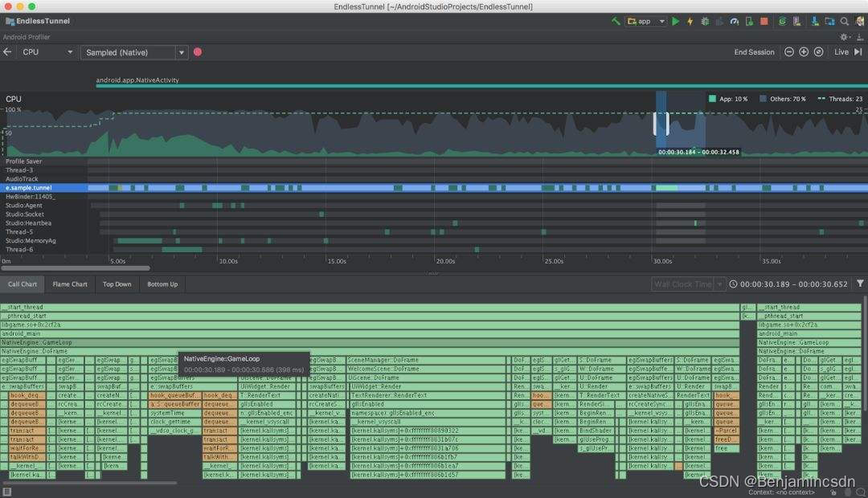The width and height of the screenshot is (868, 498).
Task: Click the Apply Changes lightning icon
Action: click(x=690, y=21)
